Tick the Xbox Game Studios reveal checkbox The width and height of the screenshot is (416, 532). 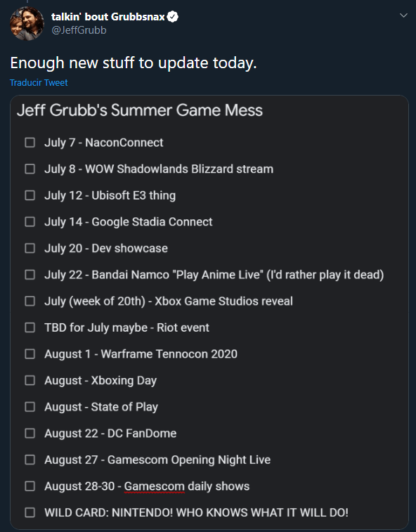click(x=30, y=301)
